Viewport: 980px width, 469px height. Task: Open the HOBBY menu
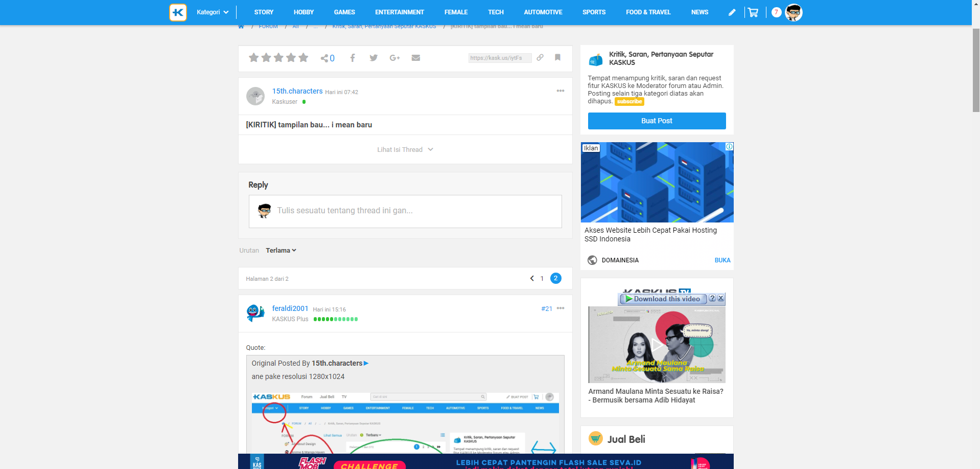pos(304,12)
